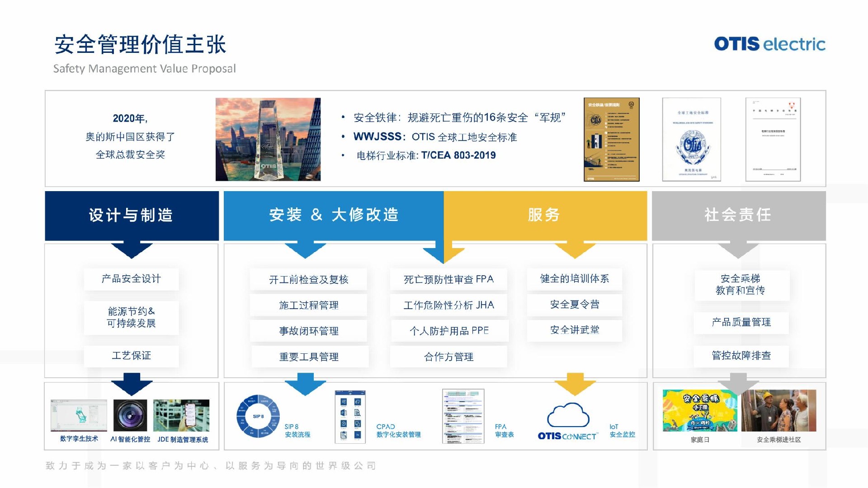This screenshot has width=868, height=488.
Task: Click the 安全管理价值主张 title
Action: [x=140, y=45]
